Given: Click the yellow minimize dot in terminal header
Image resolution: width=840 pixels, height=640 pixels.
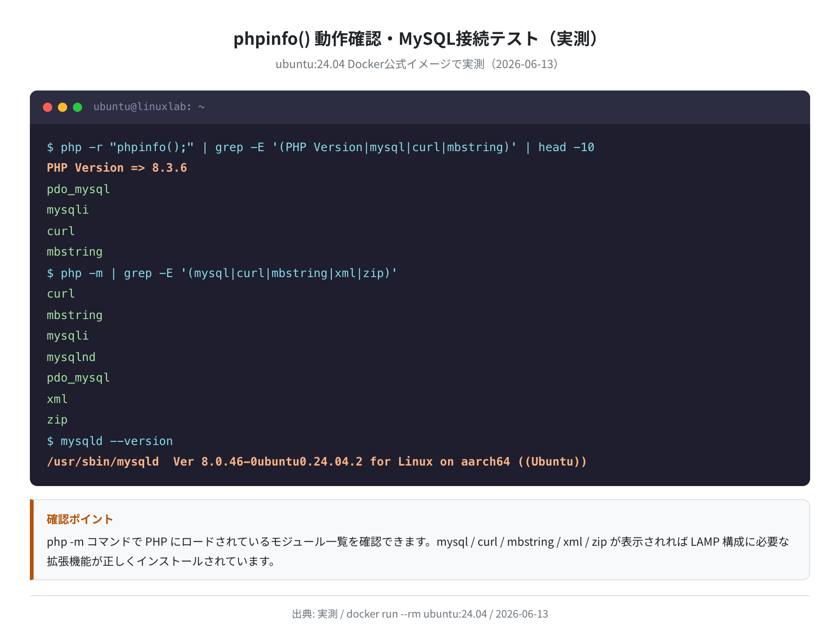Looking at the screenshot, I should (63, 107).
